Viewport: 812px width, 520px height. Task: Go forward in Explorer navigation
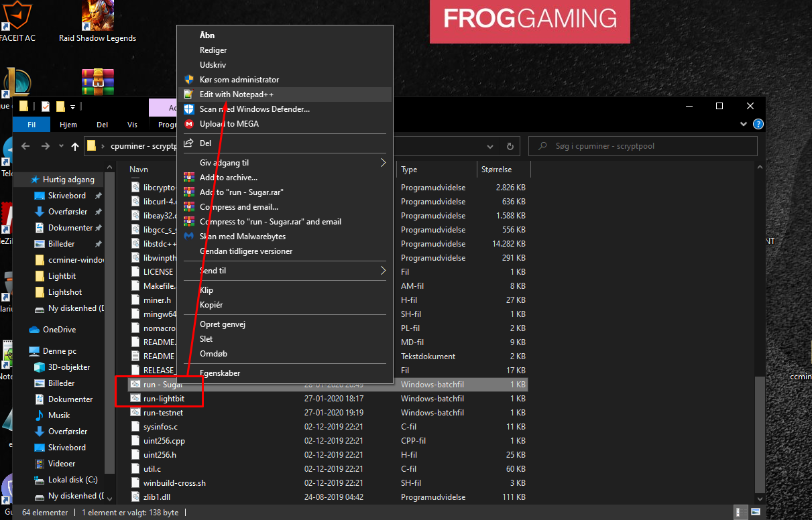pyautogui.click(x=45, y=146)
